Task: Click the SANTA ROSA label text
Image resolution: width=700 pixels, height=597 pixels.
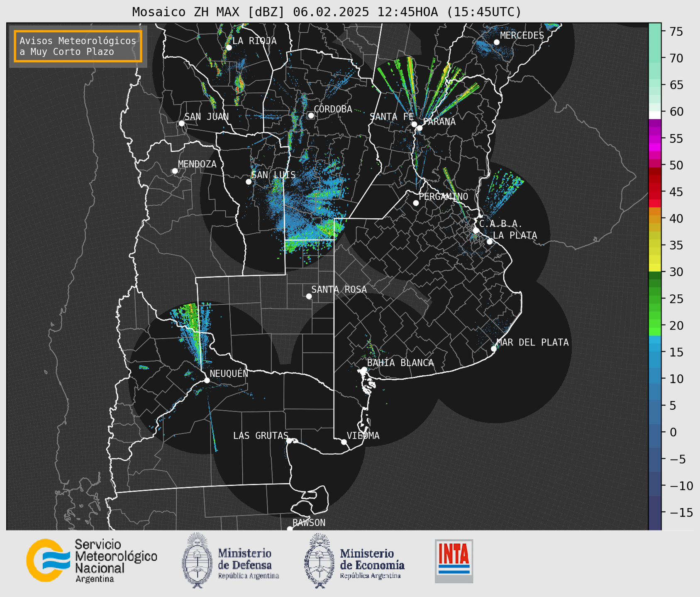Action: coord(339,289)
